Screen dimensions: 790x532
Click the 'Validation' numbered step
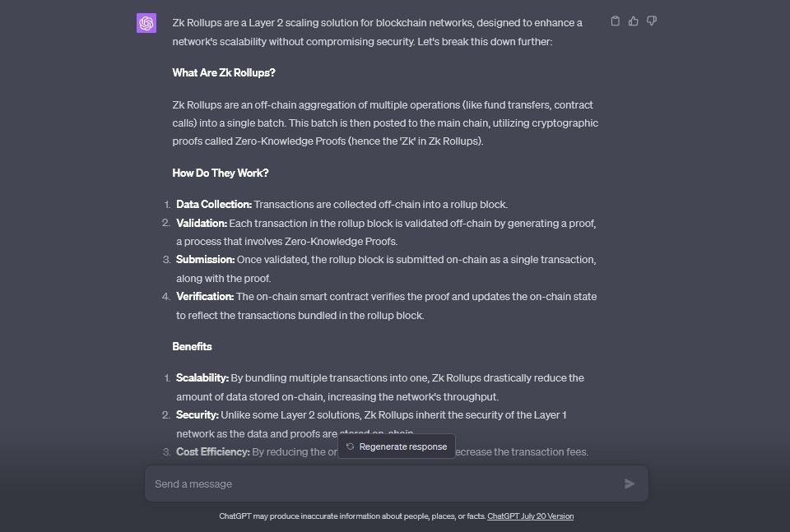coord(387,223)
